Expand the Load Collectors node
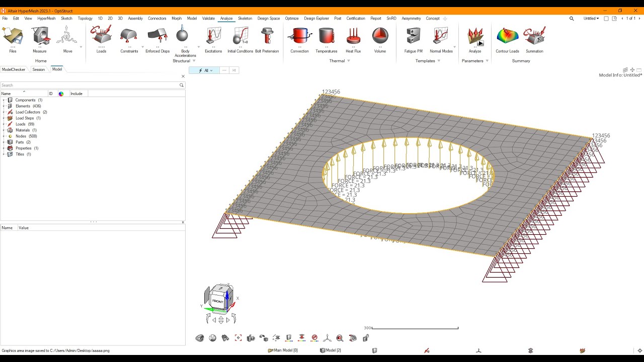Image resolution: width=644 pixels, height=362 pixels. point(4,112)
